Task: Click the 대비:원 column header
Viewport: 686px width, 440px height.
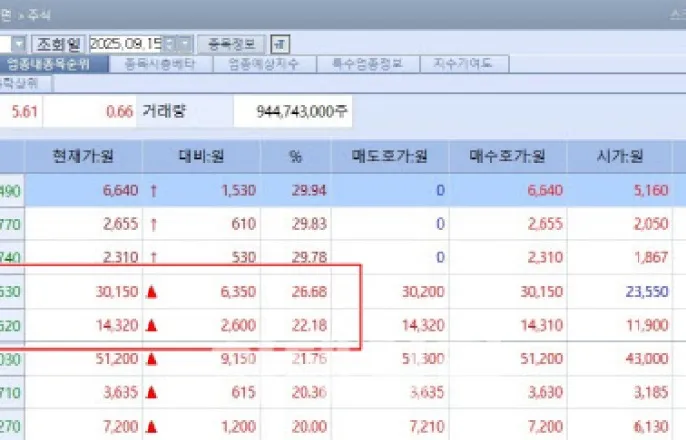Action: click(201, 156)
